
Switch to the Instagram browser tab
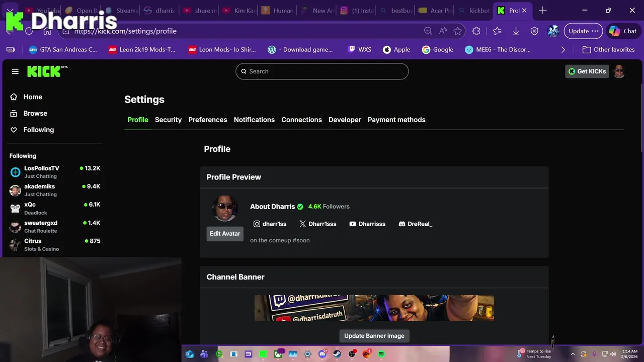point(358,11)
